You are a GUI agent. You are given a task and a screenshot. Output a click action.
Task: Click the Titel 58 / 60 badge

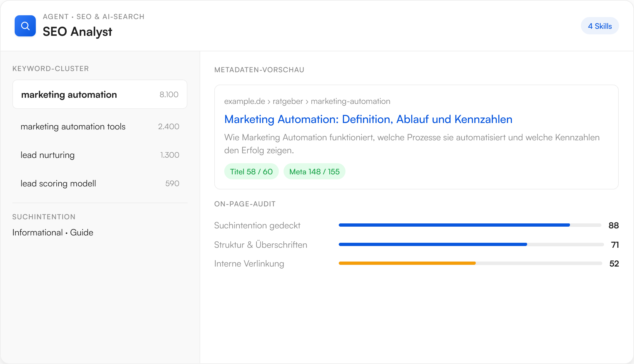(x=251, y=171)
